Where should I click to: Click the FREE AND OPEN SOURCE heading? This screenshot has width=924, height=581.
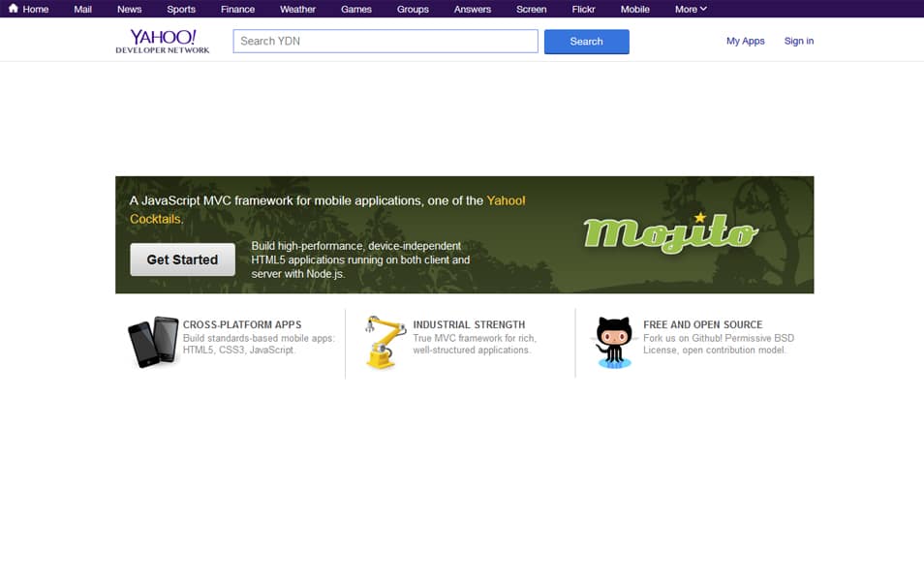tap(702, 324)
